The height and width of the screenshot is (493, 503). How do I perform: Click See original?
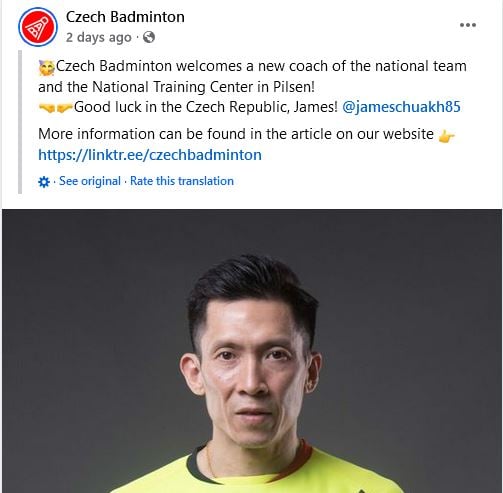pos(90,181)
